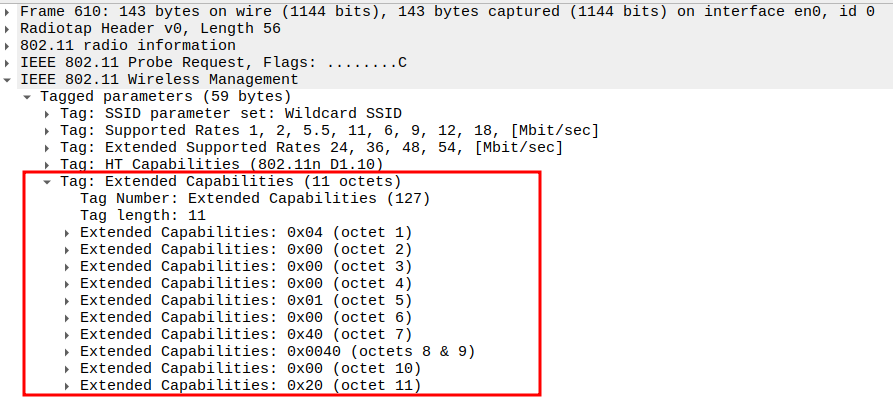Expand the 802.11 radio information row
Viewport: 893px width, 400px height.
coord(8,45)
